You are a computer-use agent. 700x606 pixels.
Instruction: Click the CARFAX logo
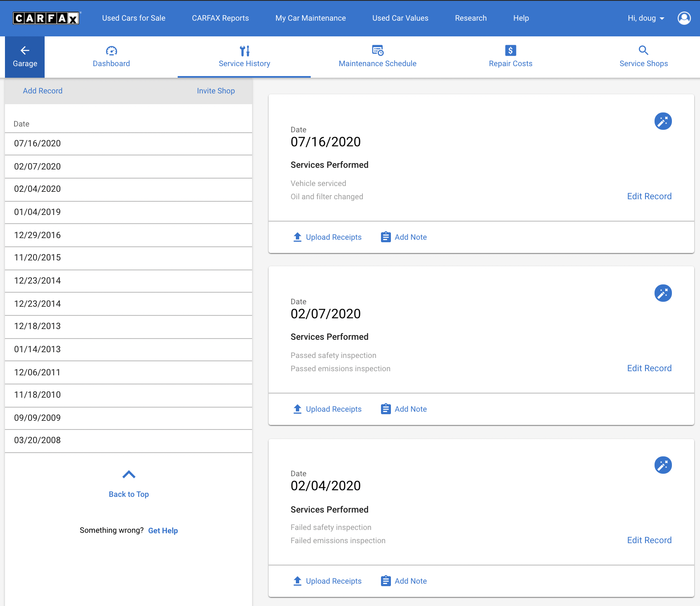pyautogui.click(x=47, y=18)
